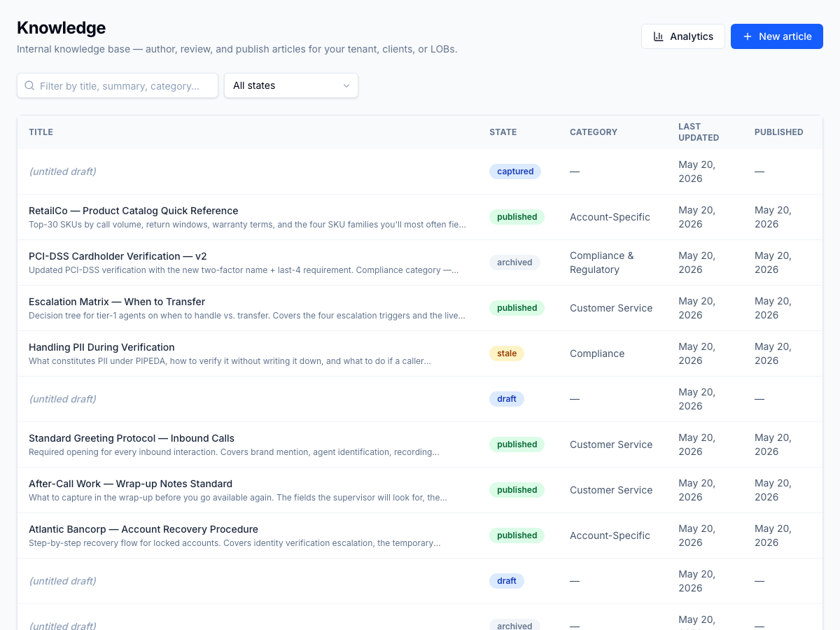The image size is (840, 630).
Task: Click the stale state badge
Action: (x=507, y=353)
